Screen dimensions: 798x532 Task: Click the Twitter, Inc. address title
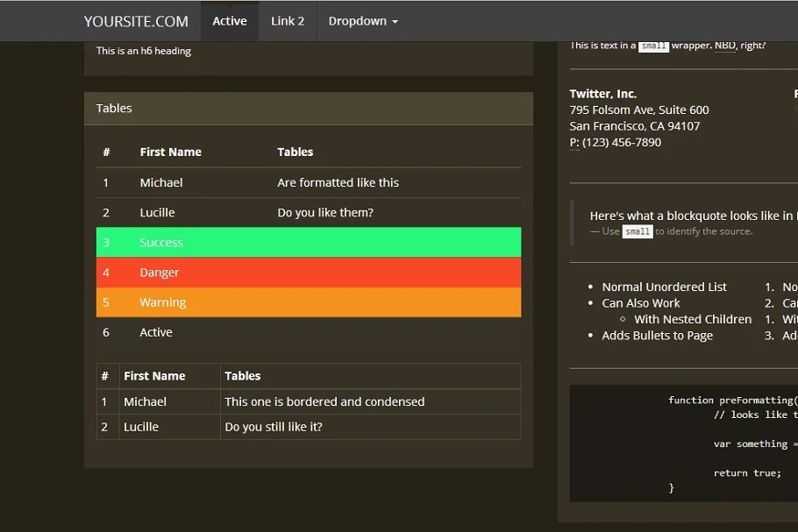(x=603, y=94)
